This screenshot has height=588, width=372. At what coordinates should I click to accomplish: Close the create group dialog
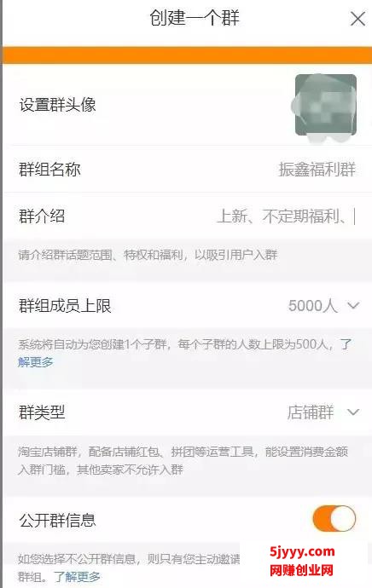357,19
